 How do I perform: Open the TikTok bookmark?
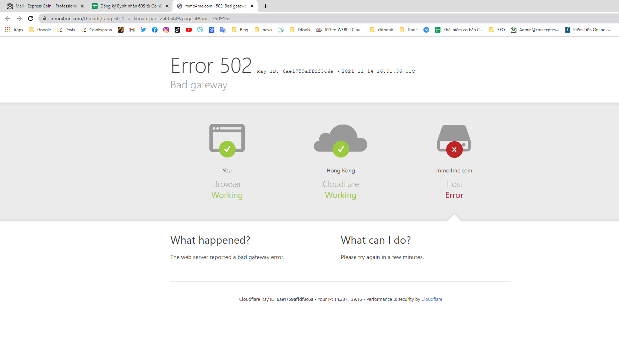click(177, 30)
